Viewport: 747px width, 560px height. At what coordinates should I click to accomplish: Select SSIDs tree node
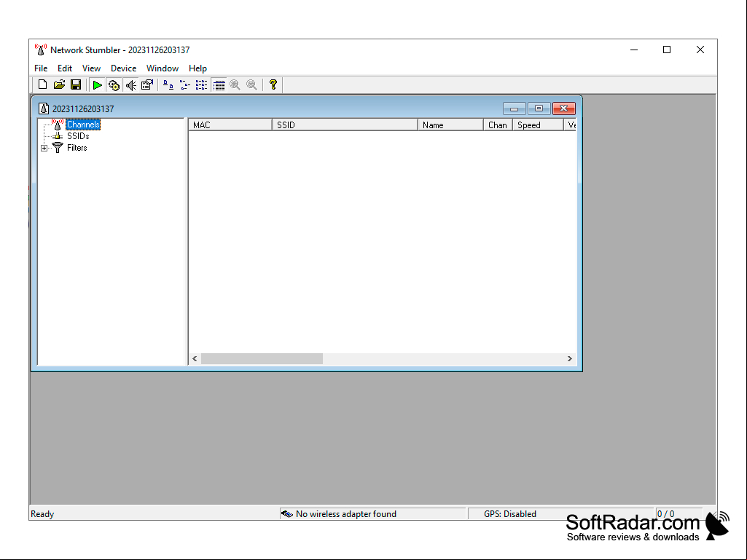point(78,136)
